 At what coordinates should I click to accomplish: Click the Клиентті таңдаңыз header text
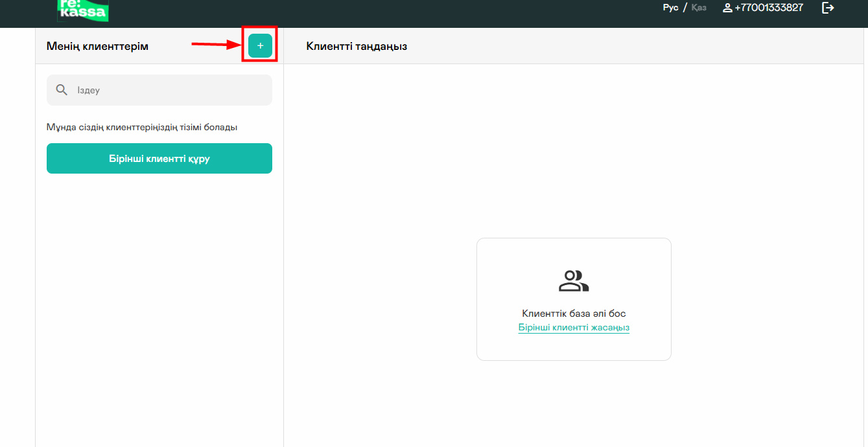point(357,46)
